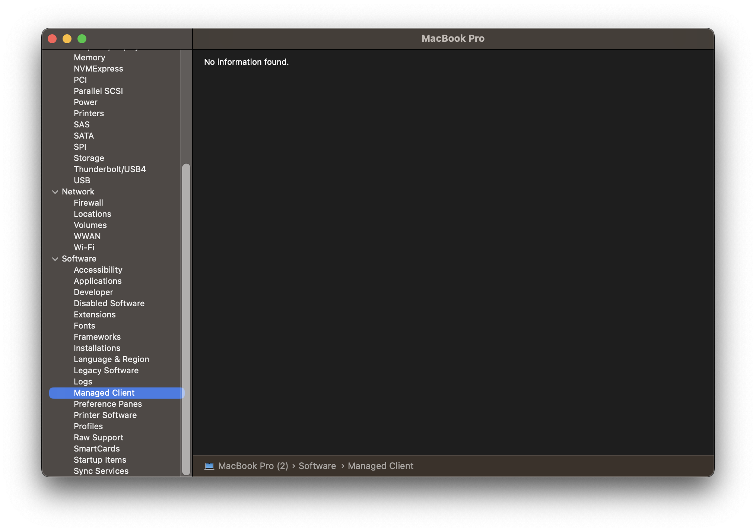
Task: Select Locations under Network
Action: pyautogui.click(x=92, y=214)
